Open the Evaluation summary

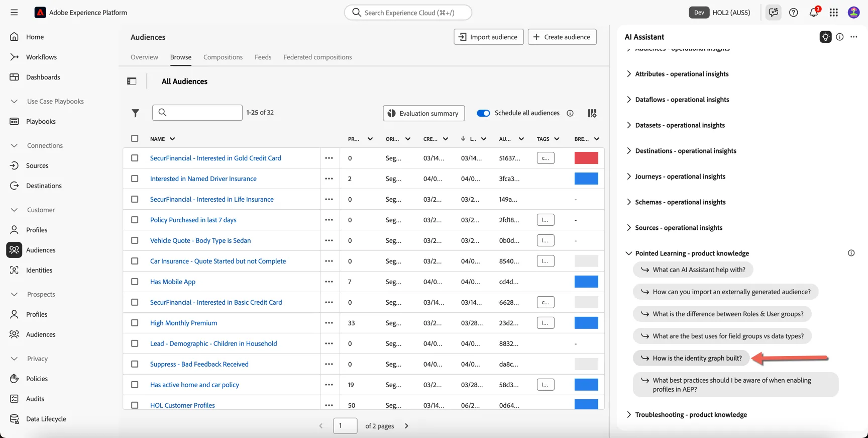pyautogui.click(x=423, y=113)
